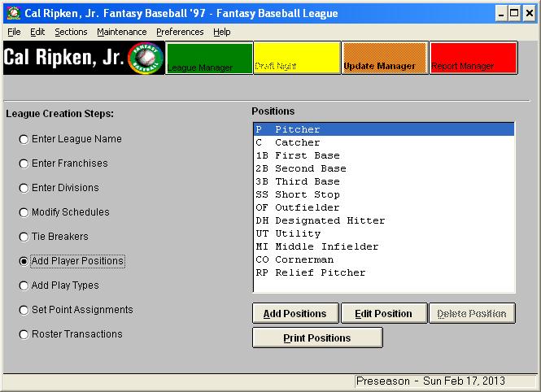
Task: Select the DH Designated Hitter row
Action: (384, 220)
